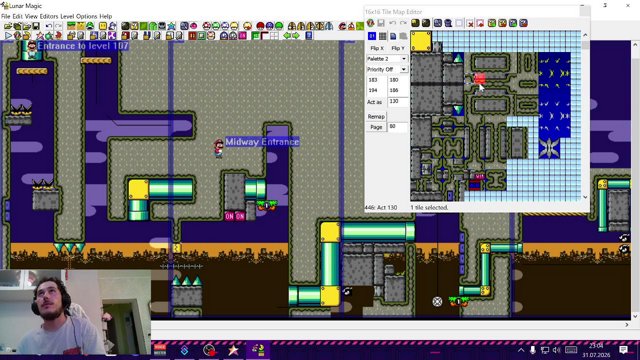Open the notification center icon
The height and width of the screenshot is (360, 640).
pos(623,350)
